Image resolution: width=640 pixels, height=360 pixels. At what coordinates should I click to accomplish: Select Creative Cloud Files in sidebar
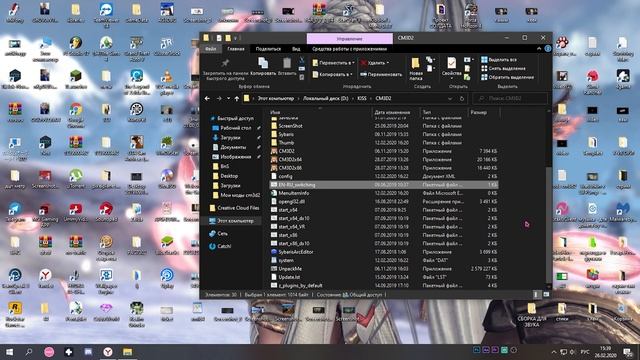point(234,208)
